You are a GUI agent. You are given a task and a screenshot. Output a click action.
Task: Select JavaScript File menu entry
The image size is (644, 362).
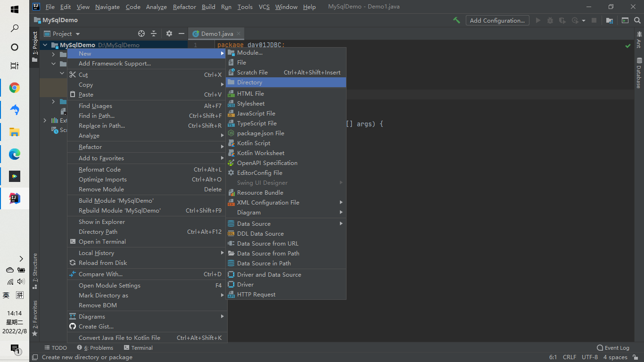(286, 114)
